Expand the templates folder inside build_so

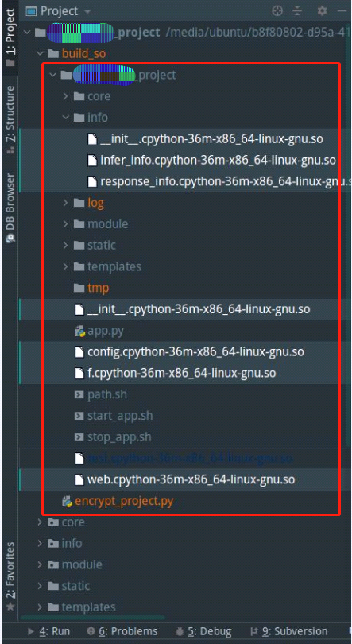tap(65, 266)
